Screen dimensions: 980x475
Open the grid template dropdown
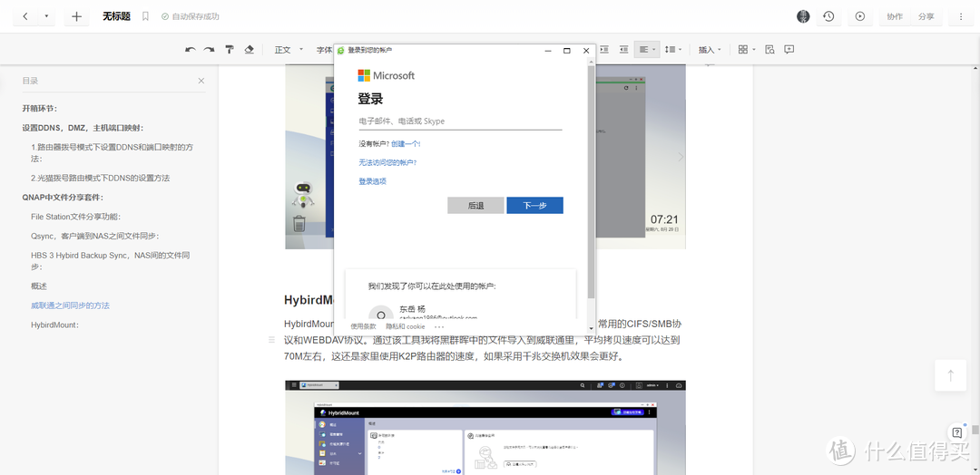(746, 49)
